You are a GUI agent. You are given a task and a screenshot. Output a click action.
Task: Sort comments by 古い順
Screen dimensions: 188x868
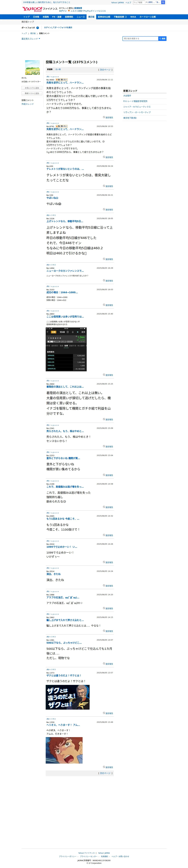[x=58, y=69]
